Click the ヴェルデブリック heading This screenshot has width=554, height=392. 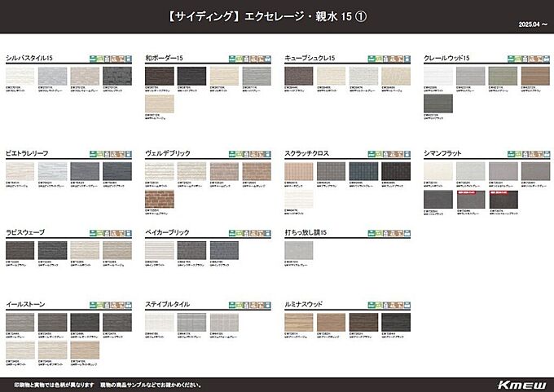[x=168, y=153]
